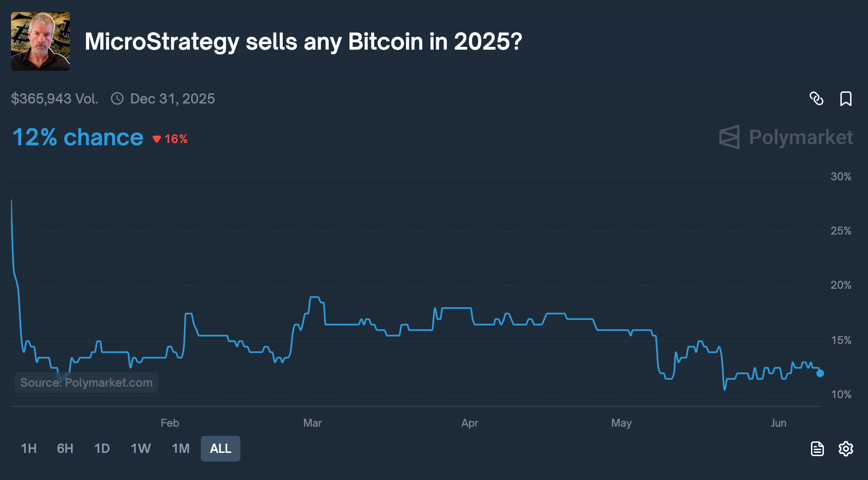868x480 pixels.
Task: Switch to the 1D chart view
Action: [102, 448]
